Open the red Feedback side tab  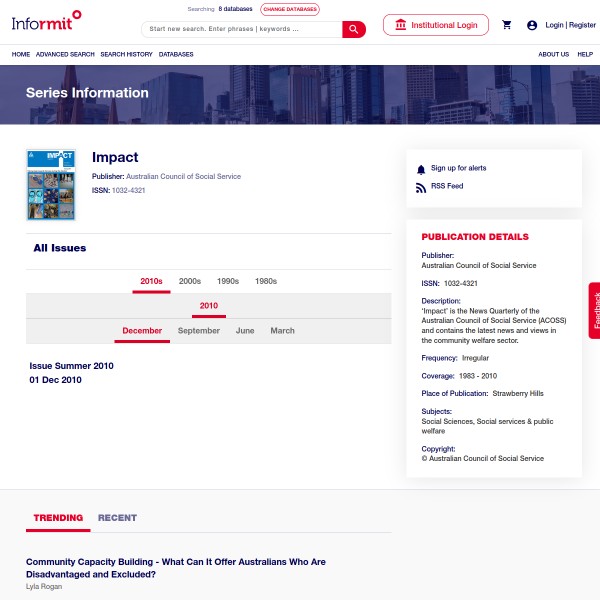(x=594, y=310)
